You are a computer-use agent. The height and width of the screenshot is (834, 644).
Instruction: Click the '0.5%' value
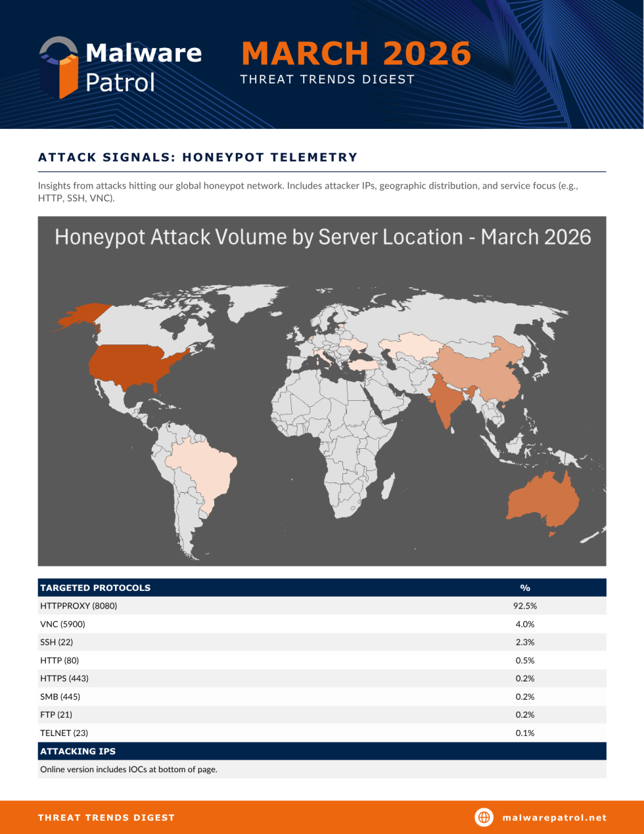point(525,660)
